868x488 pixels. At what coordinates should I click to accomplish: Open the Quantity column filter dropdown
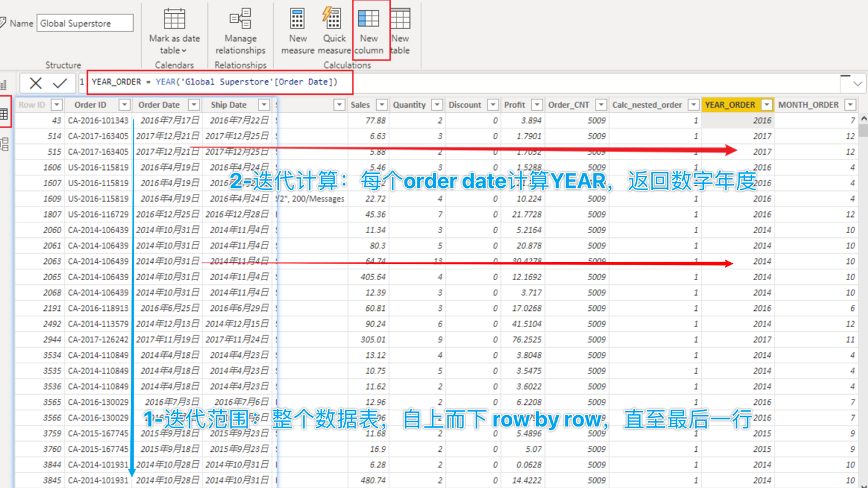(438, 105)
